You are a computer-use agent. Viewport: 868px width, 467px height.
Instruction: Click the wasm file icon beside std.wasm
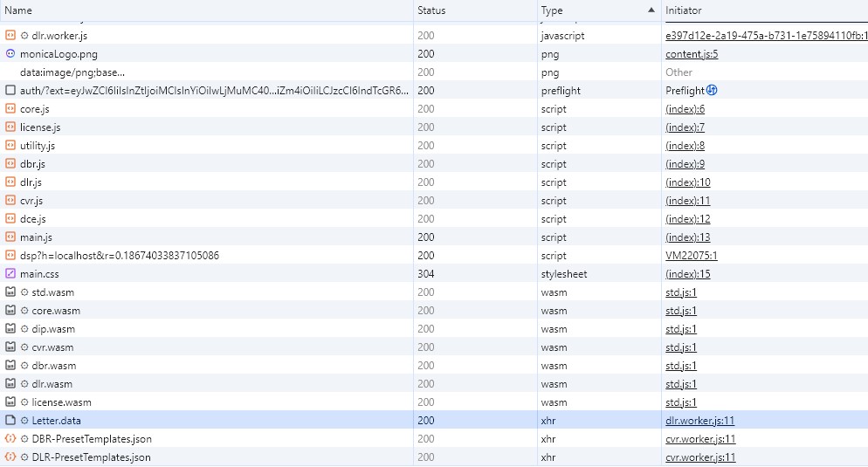point(10,292)
